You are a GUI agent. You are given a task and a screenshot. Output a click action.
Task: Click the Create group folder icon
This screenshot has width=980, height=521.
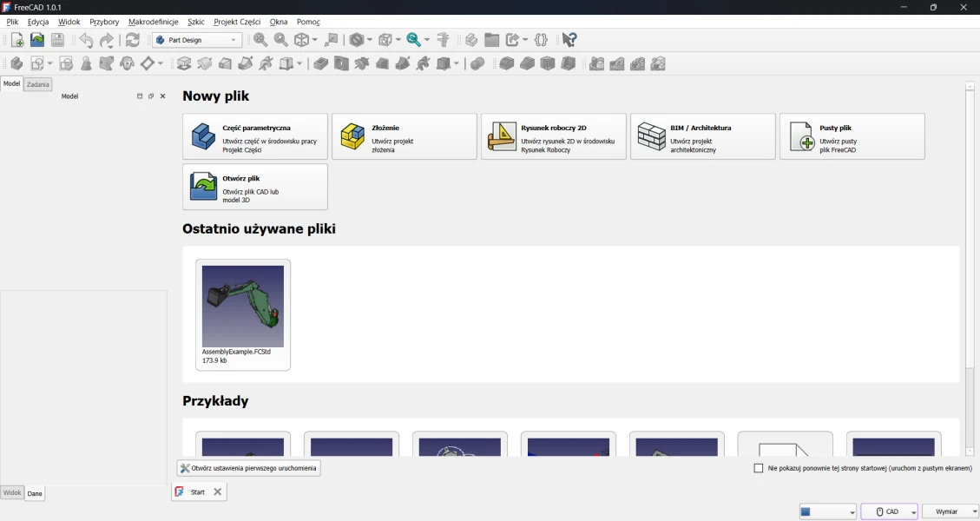pyautogui.click(x=492, y=40)
